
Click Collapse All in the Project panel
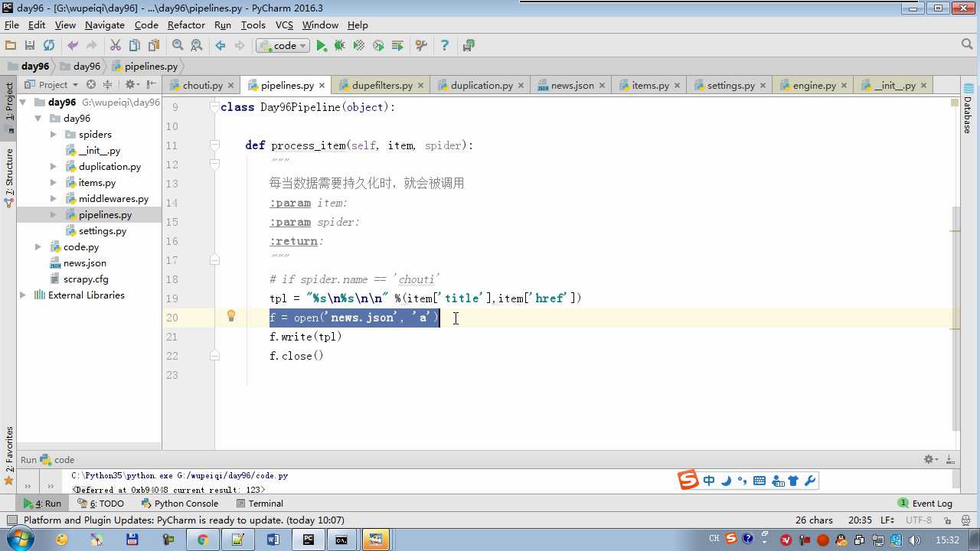[x=107, y=85]
